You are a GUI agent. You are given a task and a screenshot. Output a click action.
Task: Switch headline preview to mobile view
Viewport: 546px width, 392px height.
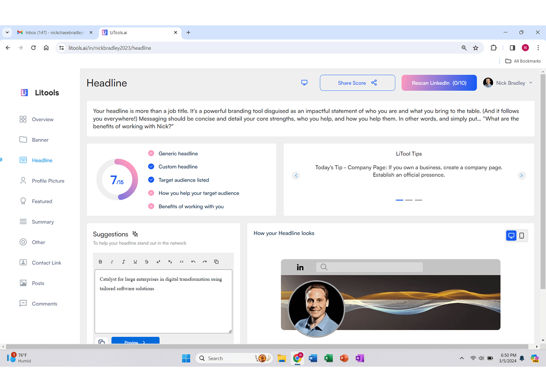[522, 235]
